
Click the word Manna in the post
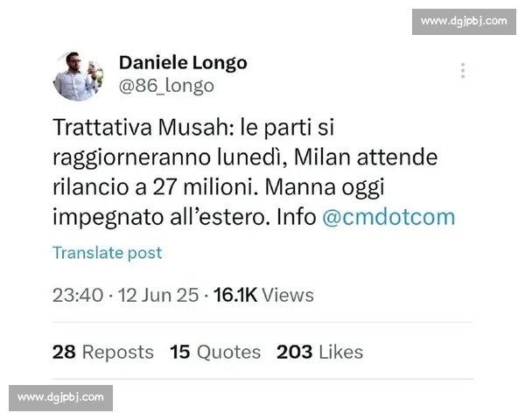click(x=300, y=187)
